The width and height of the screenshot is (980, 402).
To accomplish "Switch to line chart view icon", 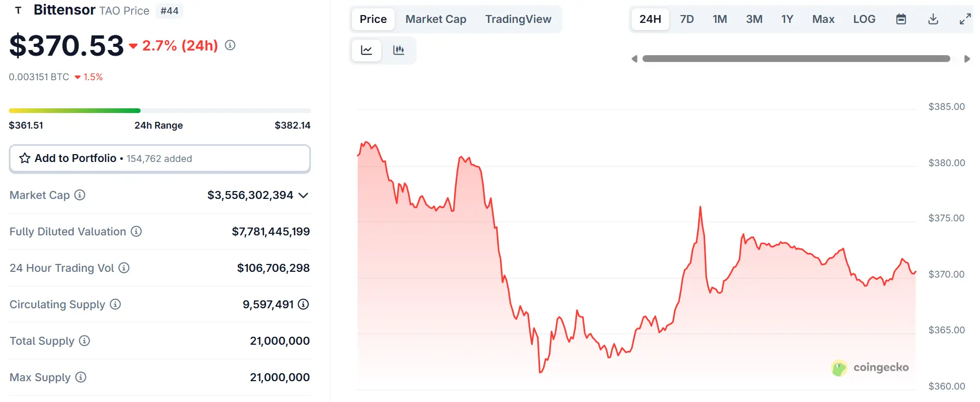I will [x=367, y=51].
